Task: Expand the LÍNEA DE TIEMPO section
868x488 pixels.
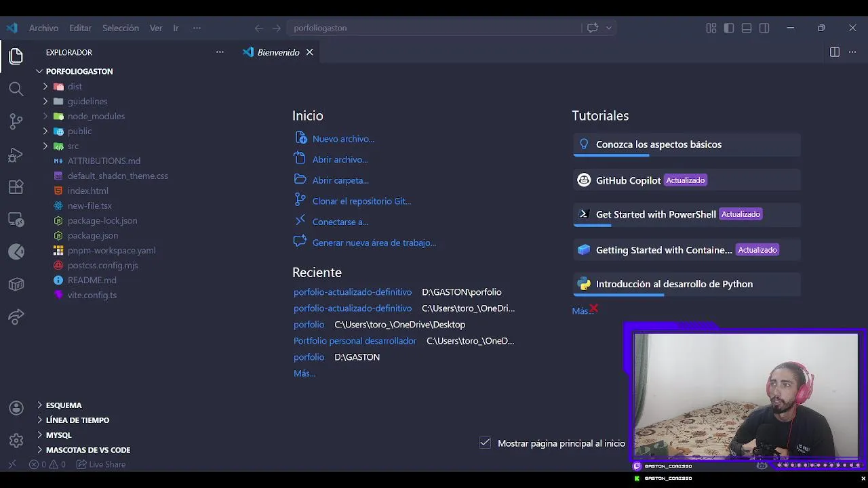Action: coord(77,420)
